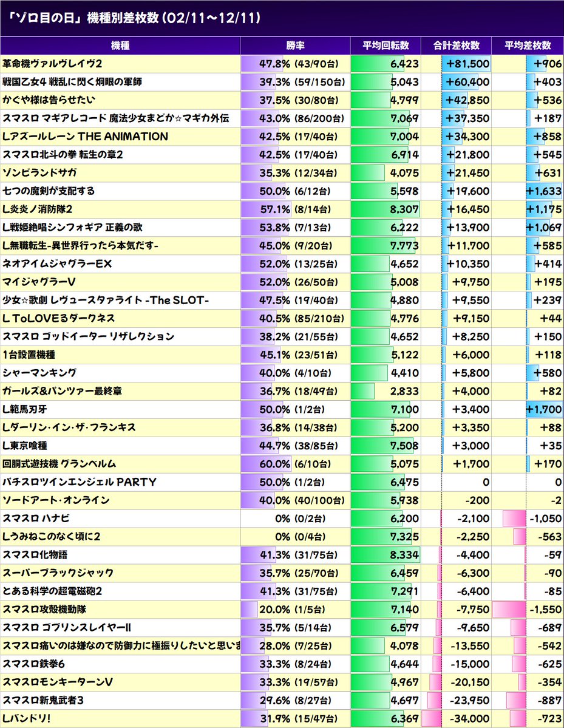Click かぐや様は告らせたい machine name

tap(49, 100)
